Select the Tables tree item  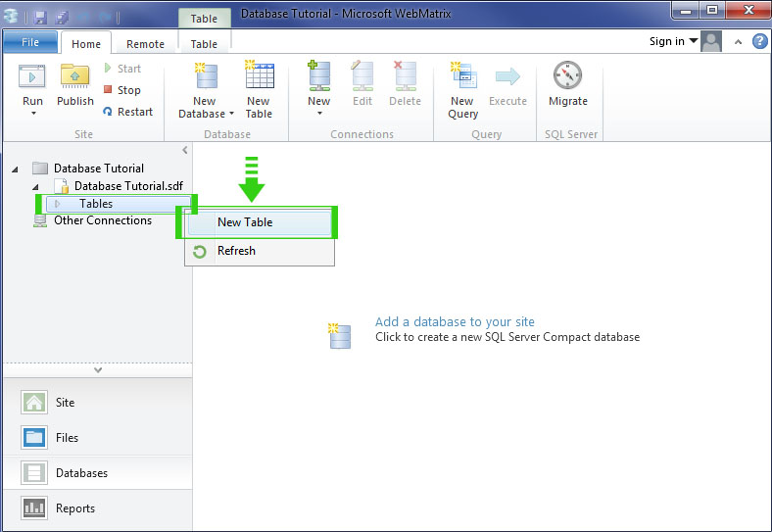click(119, 204)
